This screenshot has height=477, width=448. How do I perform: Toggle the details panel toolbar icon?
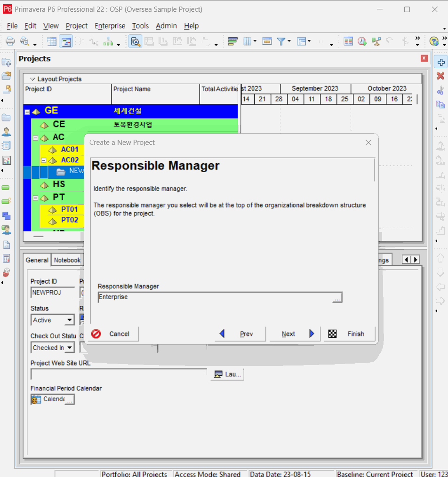point(135,41)
